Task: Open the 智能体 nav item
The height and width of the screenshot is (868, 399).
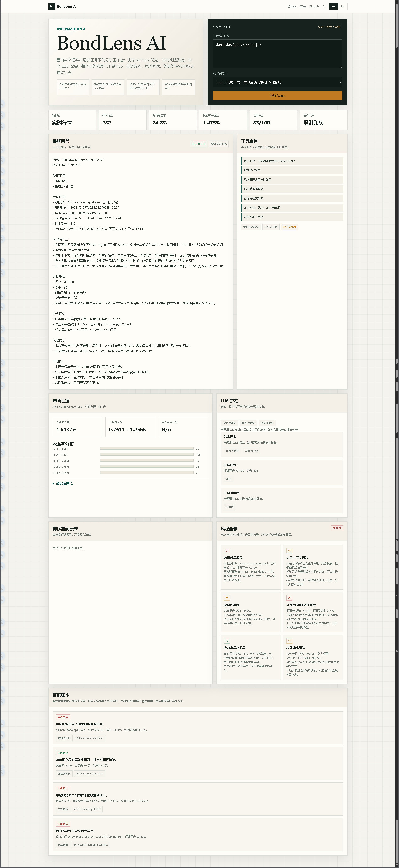Action: (x=292, y=6)
